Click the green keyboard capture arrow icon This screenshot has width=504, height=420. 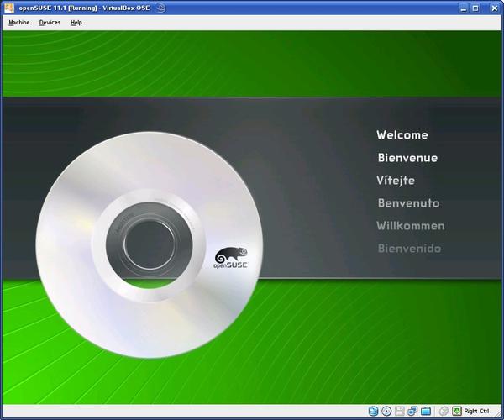[457, 411]
